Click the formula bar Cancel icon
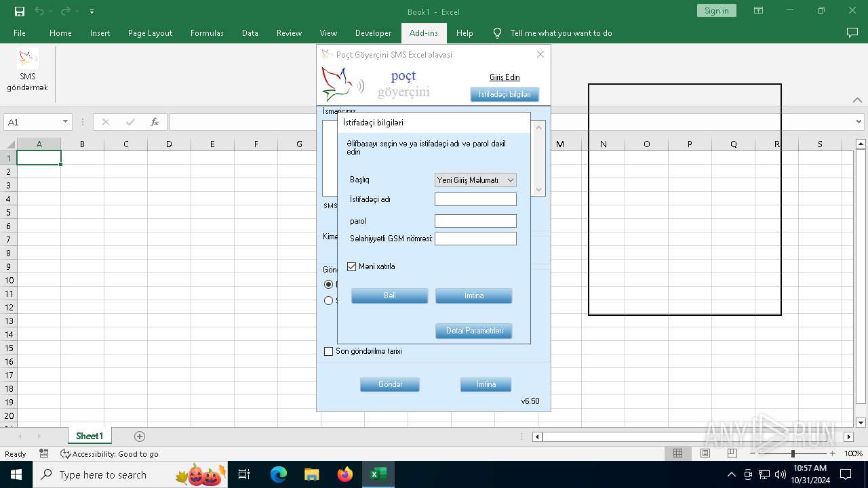868x488 pixels. tap(105, 122)
